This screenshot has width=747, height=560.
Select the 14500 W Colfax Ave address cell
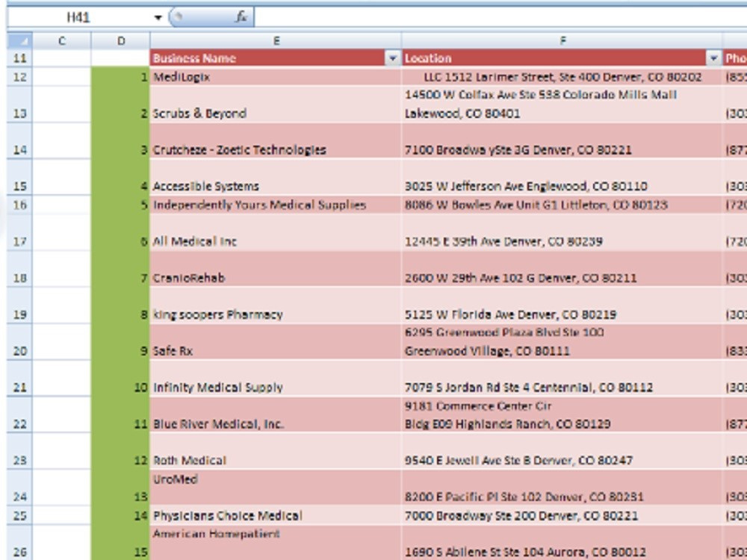click(562, 105)
